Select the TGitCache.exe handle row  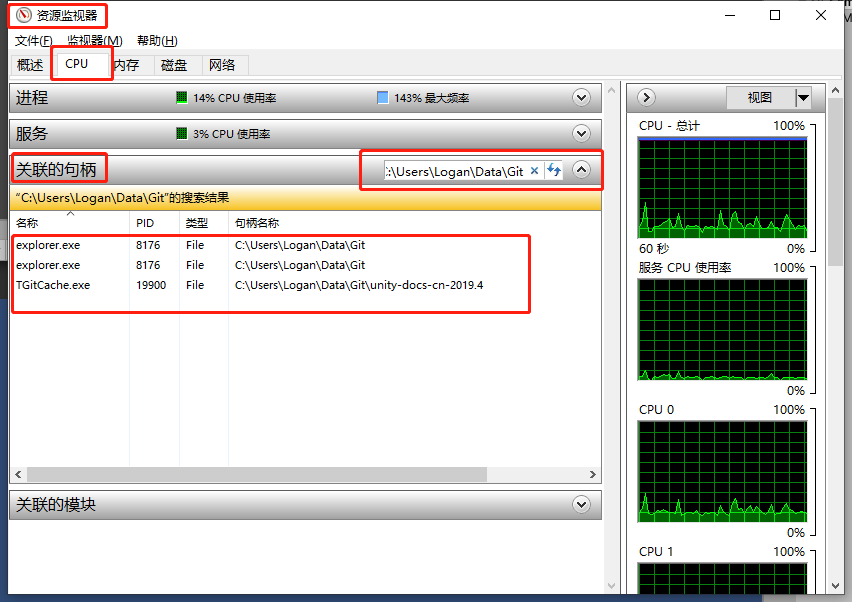[53, 285]
